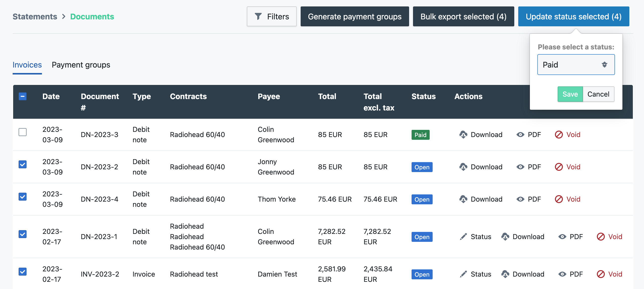Image resolution: width=644 pixels, height=289 pixels.
Task: Click void circle icon for INV-2023-2
Action: (601, 274)
